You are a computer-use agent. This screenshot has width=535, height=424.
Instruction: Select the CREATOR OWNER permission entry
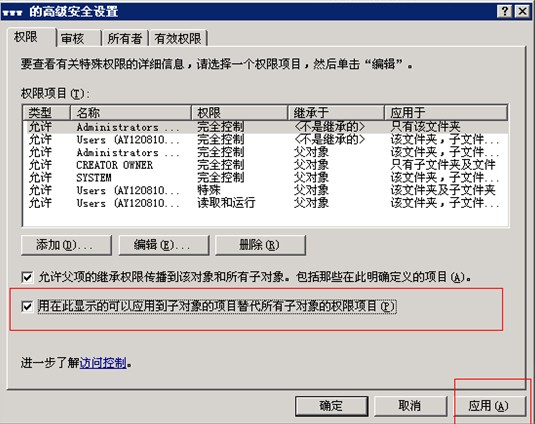(265, 165)
